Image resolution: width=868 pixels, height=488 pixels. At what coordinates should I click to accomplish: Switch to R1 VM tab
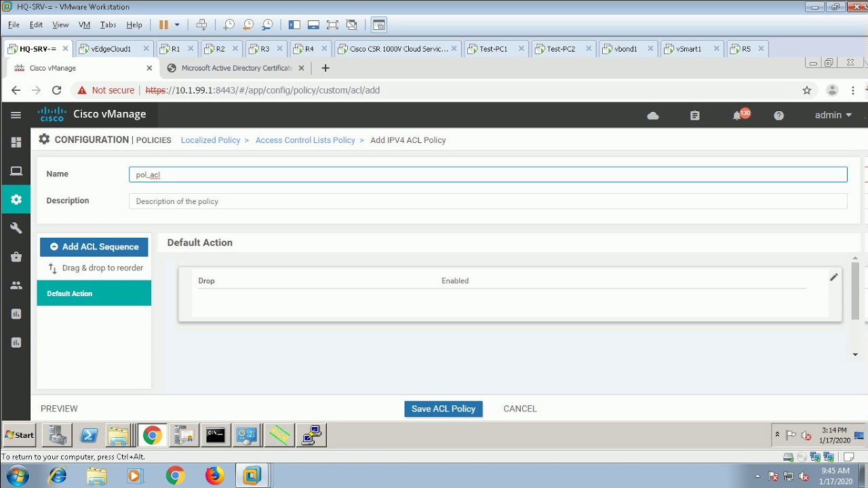click(x=176, y=49)
